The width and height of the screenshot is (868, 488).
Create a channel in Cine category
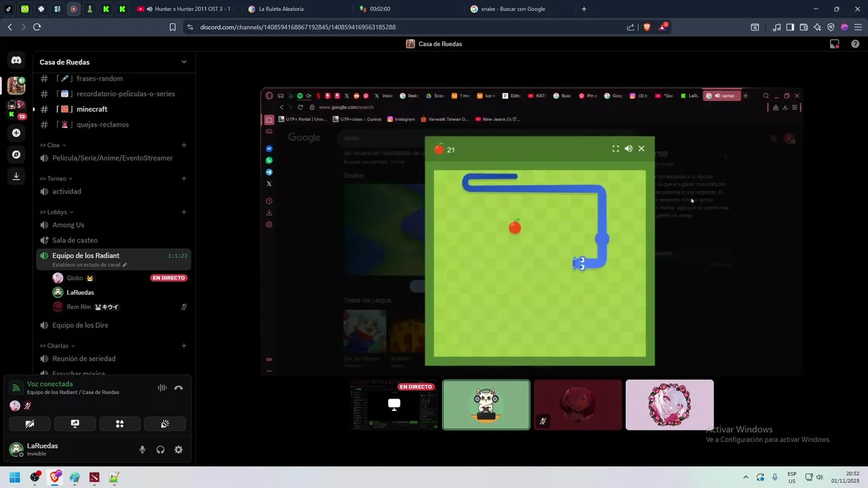[184, 145]
